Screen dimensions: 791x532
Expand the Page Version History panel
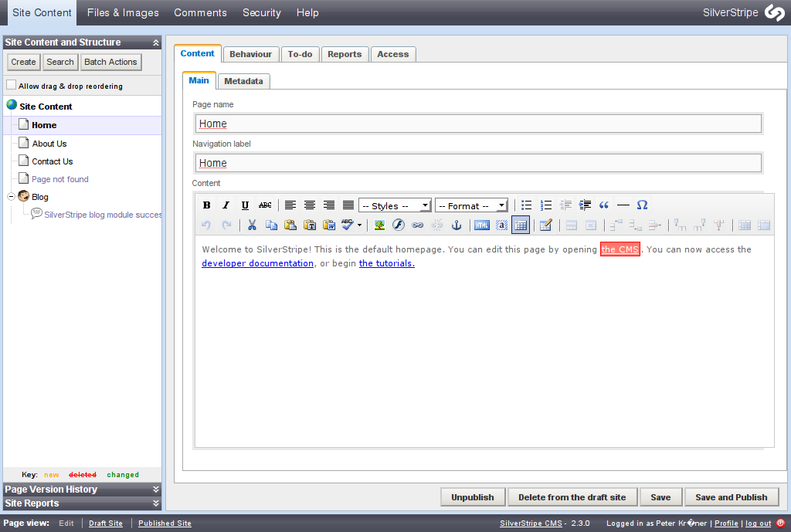tap(156, 489)
